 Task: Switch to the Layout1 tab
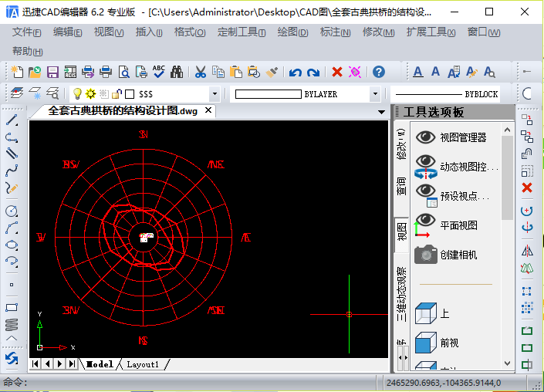pos(143,364)
